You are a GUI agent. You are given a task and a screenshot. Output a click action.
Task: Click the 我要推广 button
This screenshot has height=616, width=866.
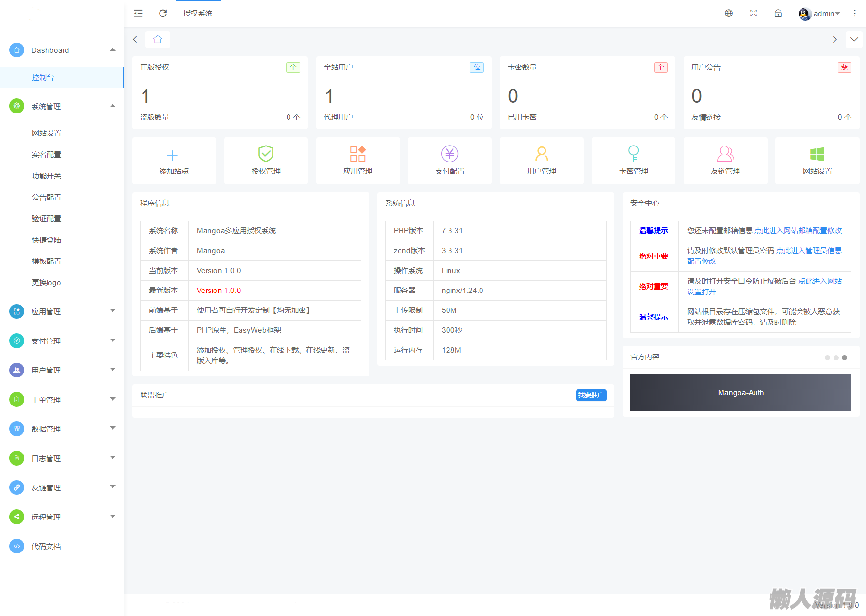pos(591,395)
